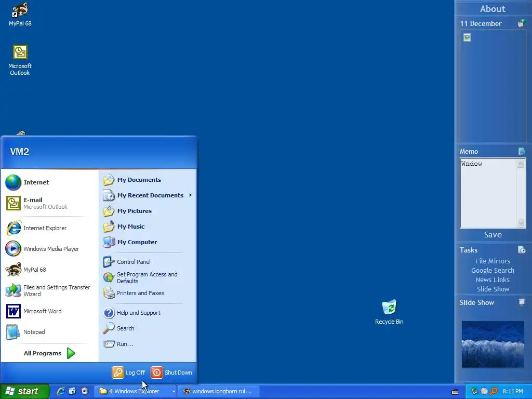Launch Outlook Express from Quick Launch
Screen dimensions: 532x399
pos(73,391)
